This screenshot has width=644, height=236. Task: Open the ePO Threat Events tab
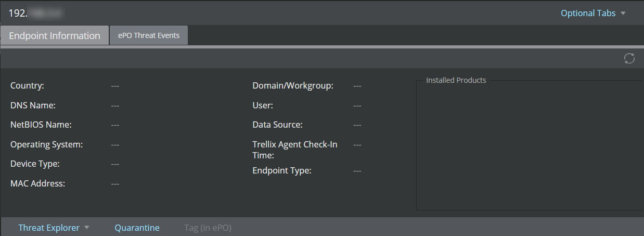[149, 35]
